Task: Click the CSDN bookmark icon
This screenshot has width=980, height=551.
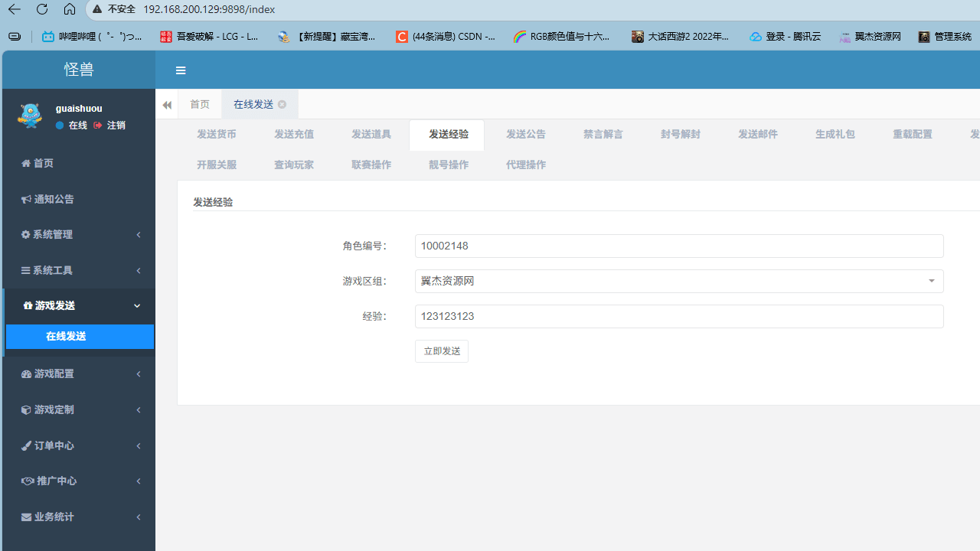Action: pos(402,36)
